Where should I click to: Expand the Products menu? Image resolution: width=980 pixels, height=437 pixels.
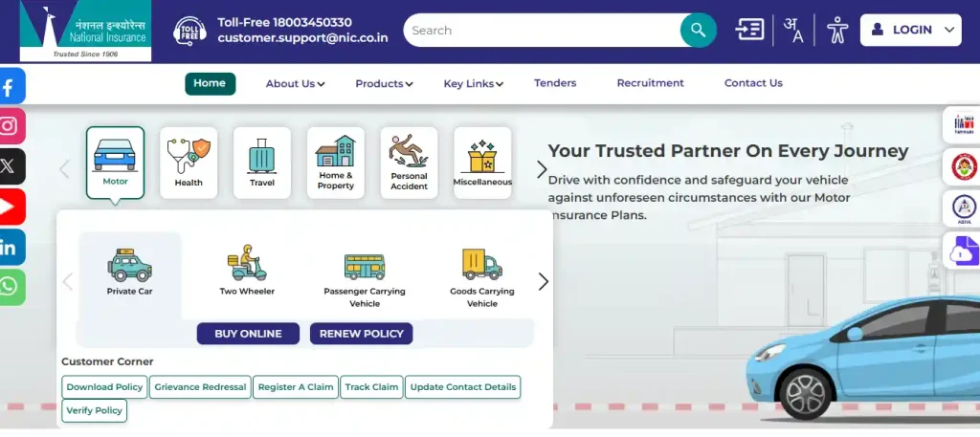[384, 83]
